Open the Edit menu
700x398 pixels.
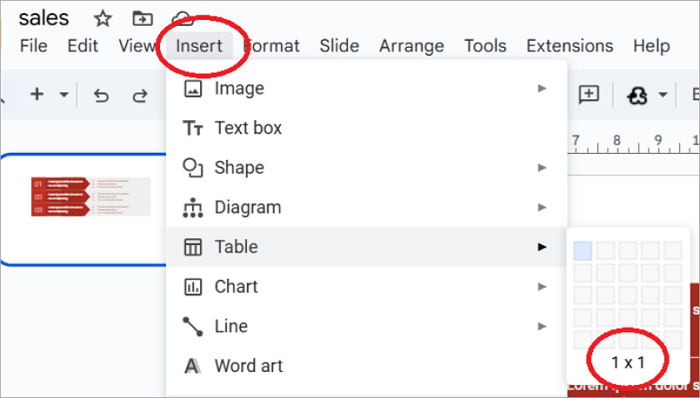click(x=83, y=46)
